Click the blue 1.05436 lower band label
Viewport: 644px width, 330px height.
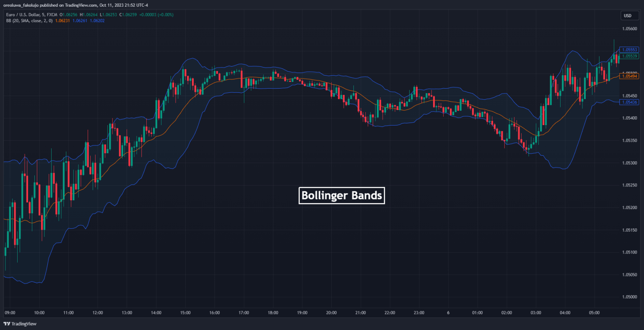pos(629,102)
